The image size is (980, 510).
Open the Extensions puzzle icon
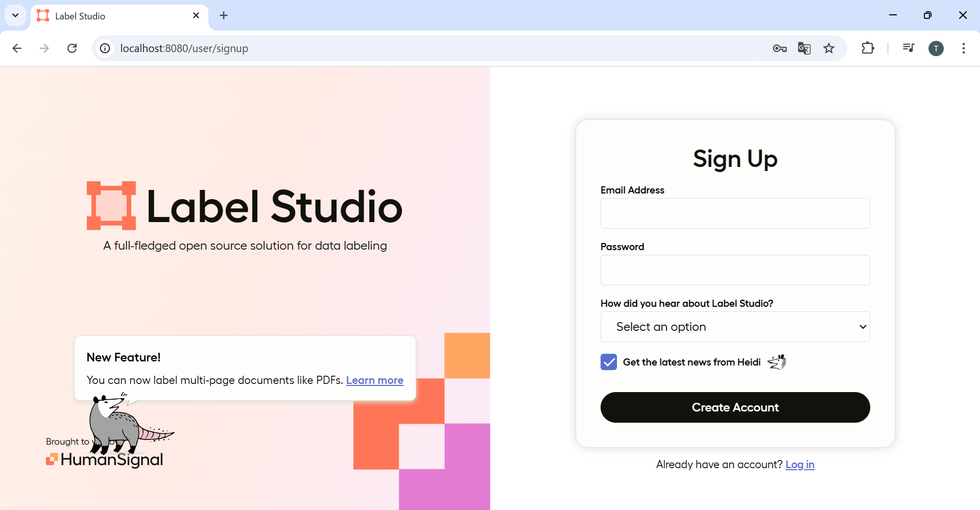[x=868, y=48]
